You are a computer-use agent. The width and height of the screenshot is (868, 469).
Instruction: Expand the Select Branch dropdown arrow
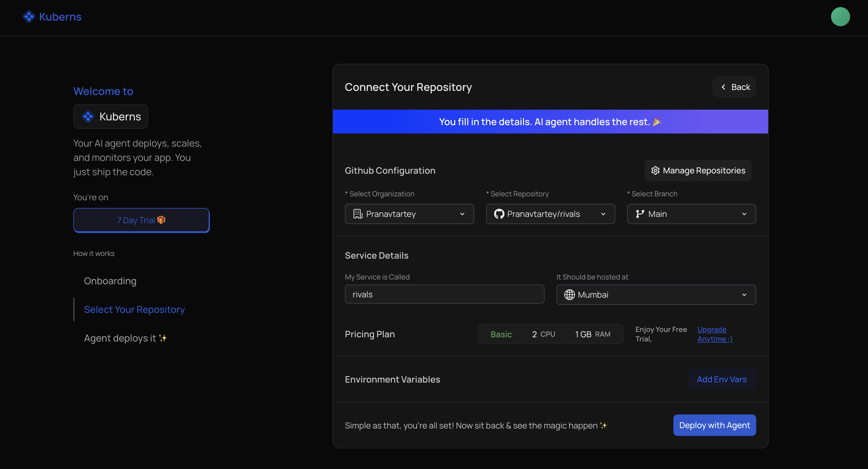pos(744,214)
